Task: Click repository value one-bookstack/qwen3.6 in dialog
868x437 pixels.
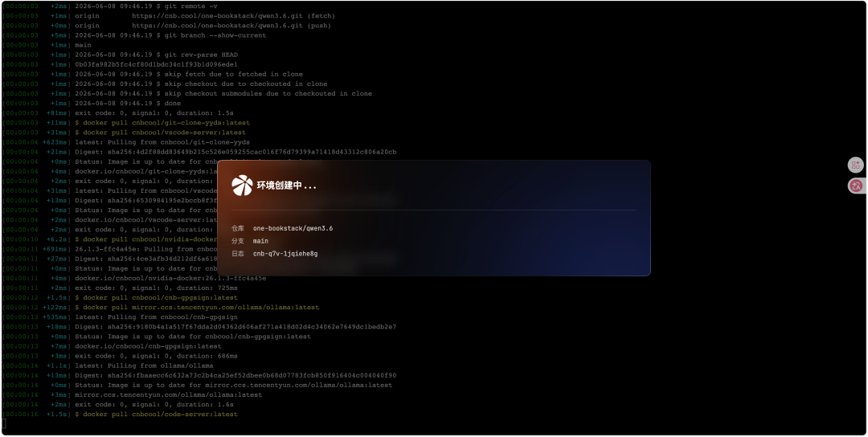Action: [x=293, y=228]
